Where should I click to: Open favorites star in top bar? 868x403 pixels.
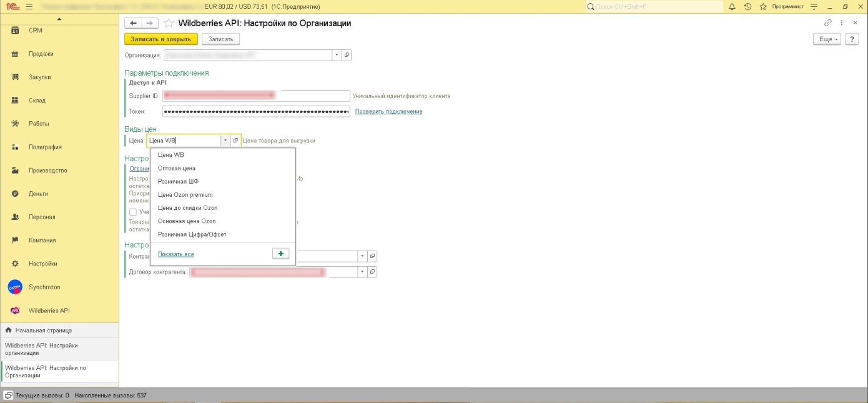763,6
